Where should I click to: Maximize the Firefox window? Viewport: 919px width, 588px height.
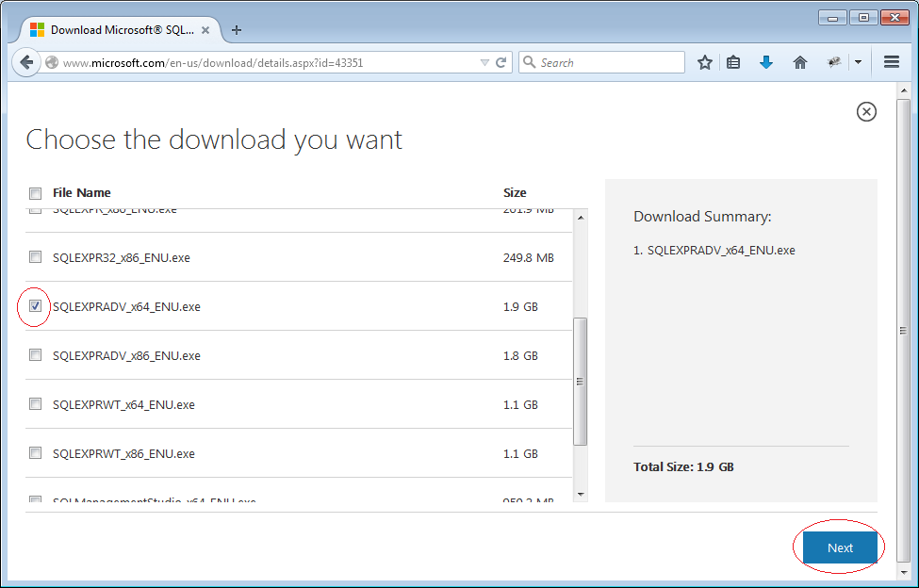coord(863,18)
